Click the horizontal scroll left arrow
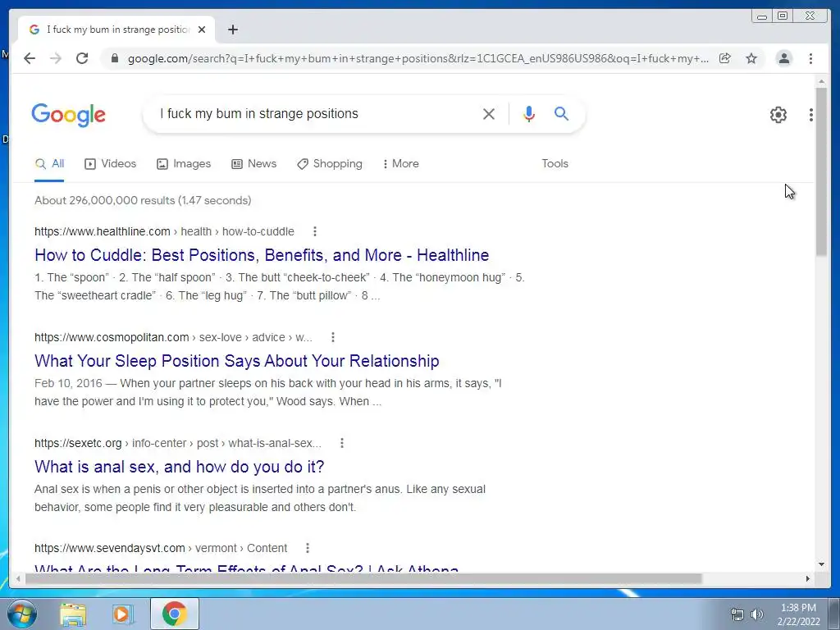Viewport: 840px width, 630px height. click(x=18, y=578)
